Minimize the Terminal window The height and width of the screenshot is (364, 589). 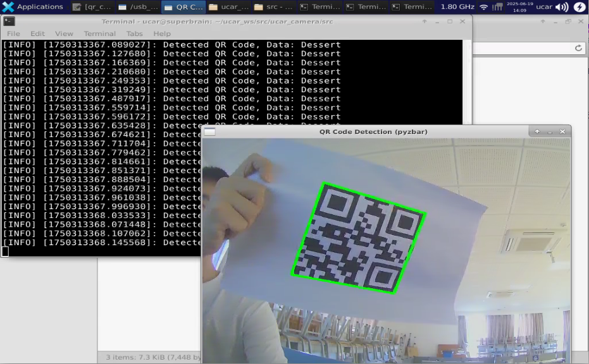coord(437,21)
